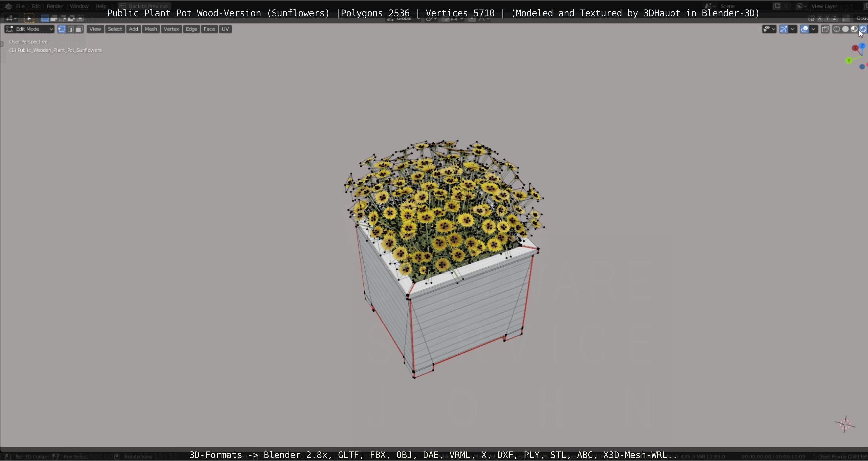This screenshot has width=868, height=461.
Task: Open the Select menu
Action: click(115, 29)
